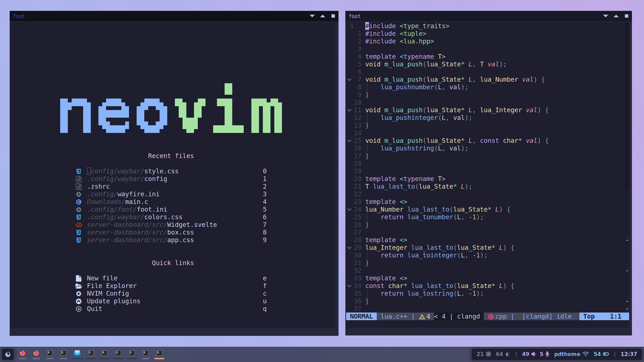
Task: Collapse the fold at line 15
Action: click(x=350, y=141)
